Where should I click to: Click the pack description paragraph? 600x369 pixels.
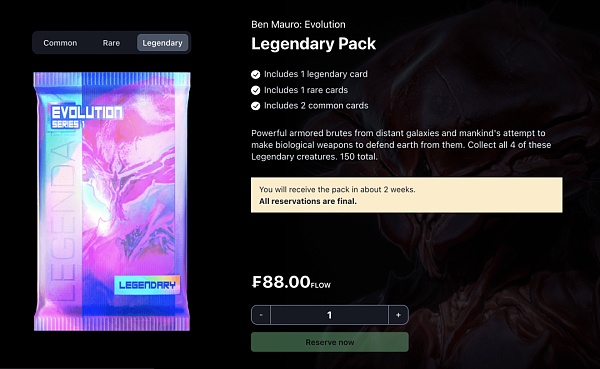401,145
